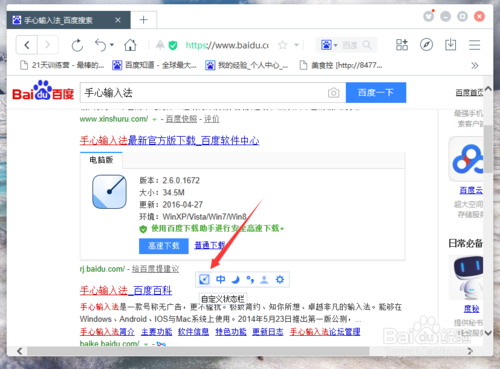Click the user account icon on IME bar

click(x=264, y=279)
